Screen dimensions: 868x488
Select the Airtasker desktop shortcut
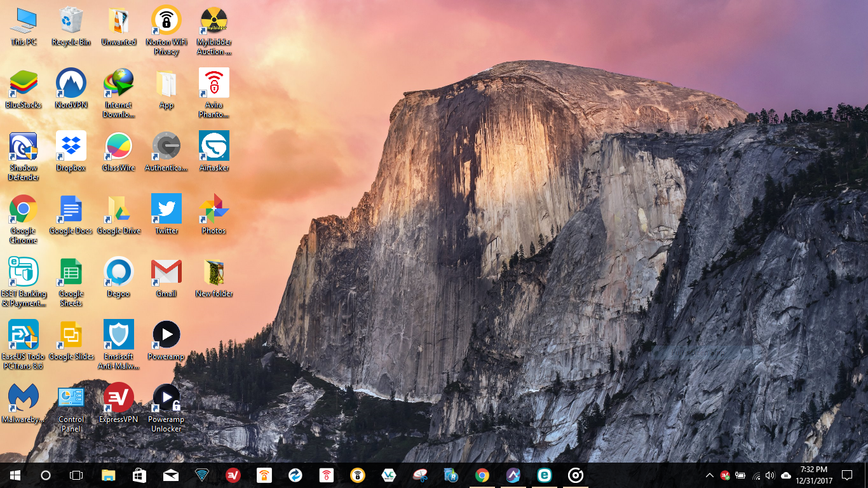[214, 152]
